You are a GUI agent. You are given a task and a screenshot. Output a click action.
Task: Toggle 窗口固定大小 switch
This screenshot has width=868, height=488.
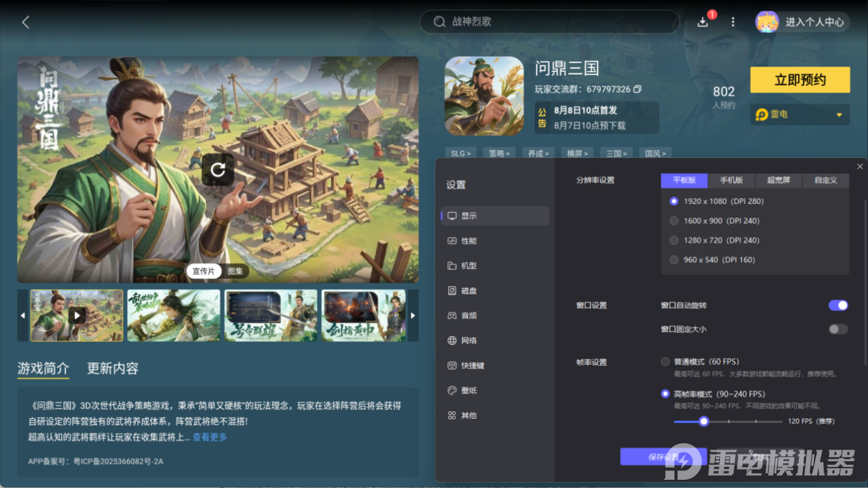point(838,329)
